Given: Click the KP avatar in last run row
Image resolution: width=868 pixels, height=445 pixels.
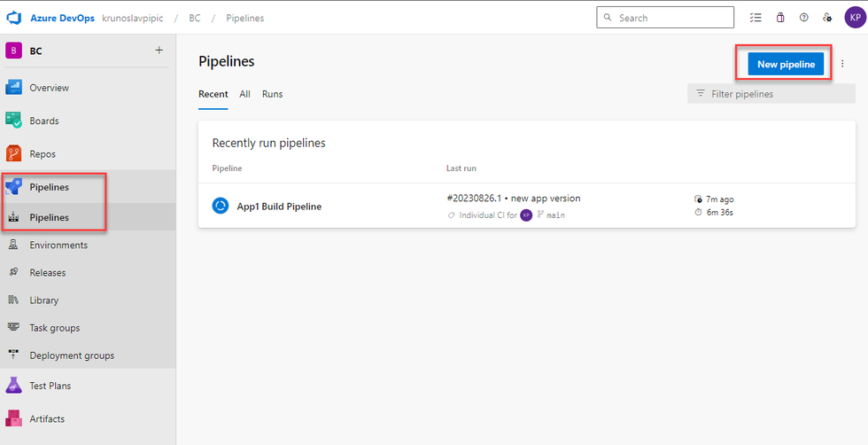Looking at the screenshot, I should click(x=526, y=215).
